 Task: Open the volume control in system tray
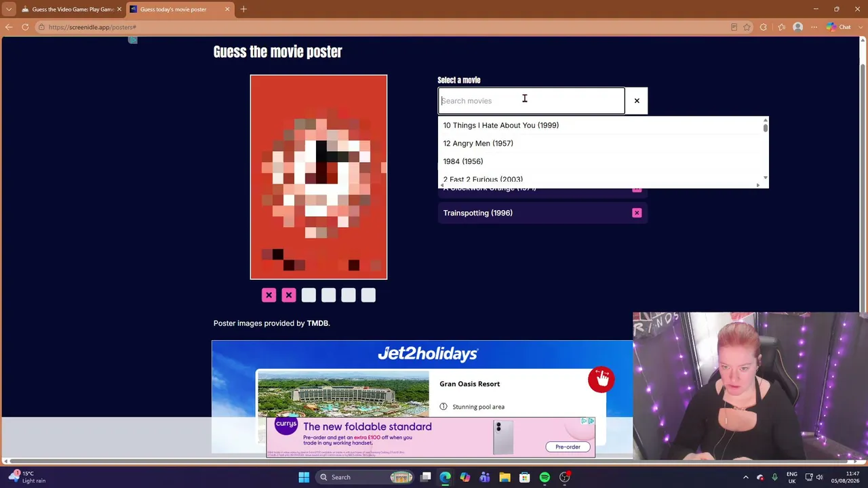819,477
